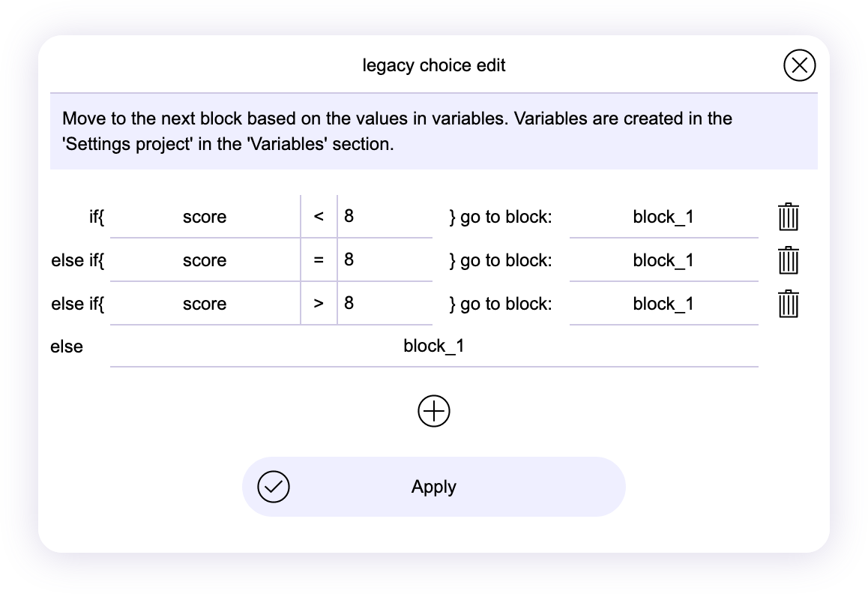
Task: Open variable dropdown in second else-if row
Action: click(x=205, y=261)
